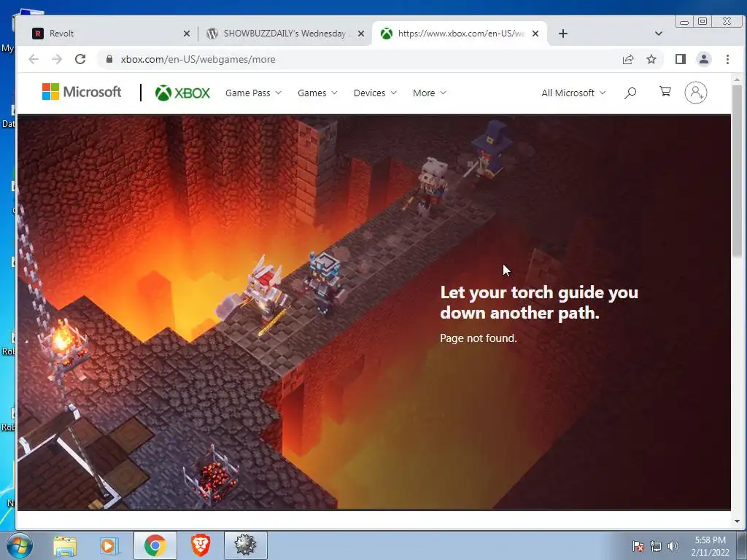
Task: Click the 'Page not found.' text
Action: (x=479, y=338)
